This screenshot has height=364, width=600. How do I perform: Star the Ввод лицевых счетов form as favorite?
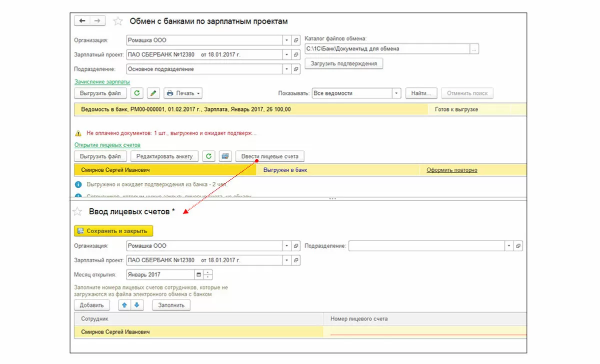tap(77, 212)
